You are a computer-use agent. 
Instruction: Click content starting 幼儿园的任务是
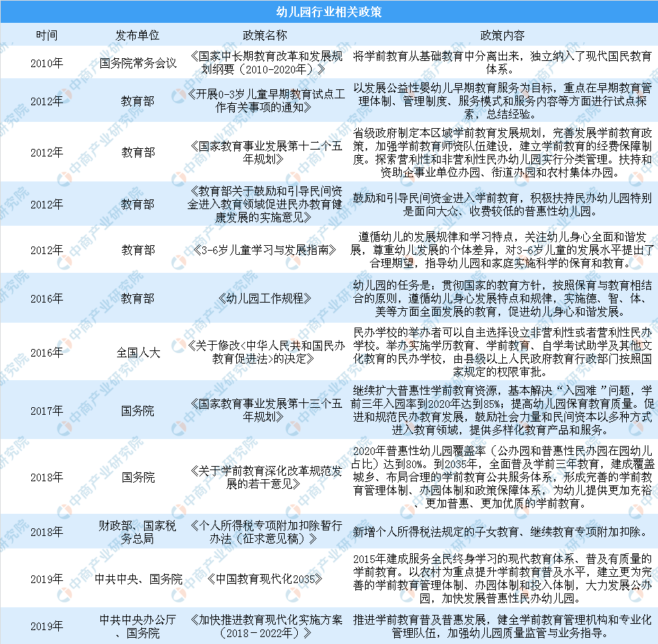[x=502, y=298]
